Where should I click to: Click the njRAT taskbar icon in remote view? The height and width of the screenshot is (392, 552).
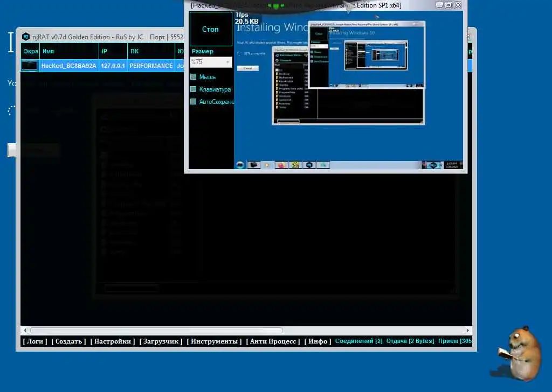coord(309,165)
